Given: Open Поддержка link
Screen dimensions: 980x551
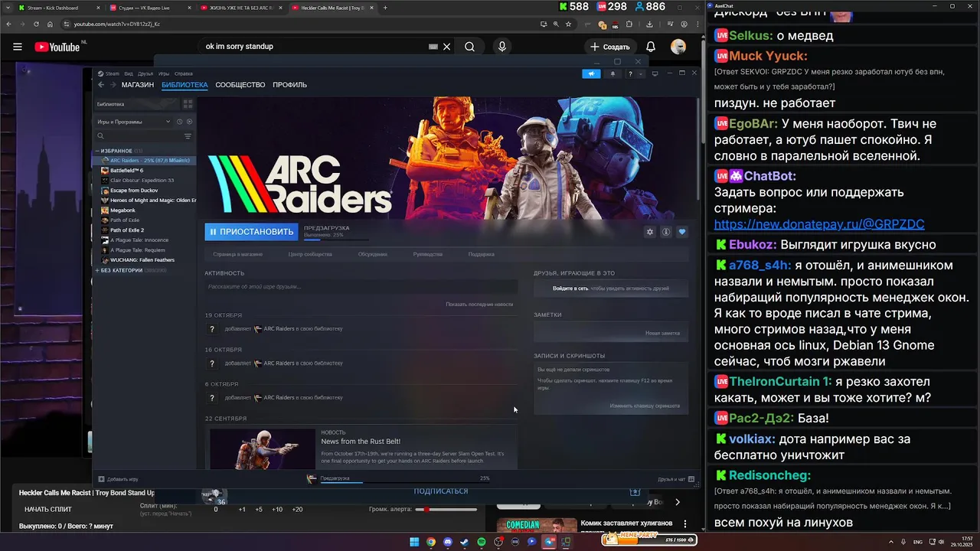Looking at the screenshot, I should [x=482, y=254].
